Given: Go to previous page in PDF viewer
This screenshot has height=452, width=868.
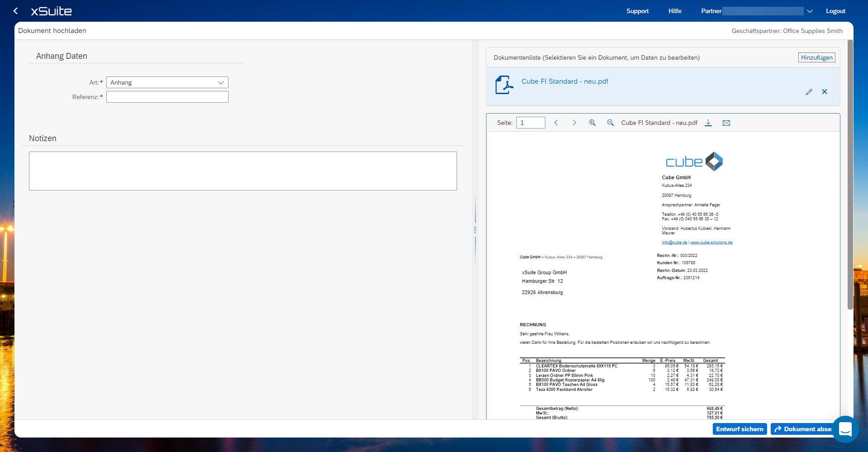Looking at the screenshot, I should point(556,123).
